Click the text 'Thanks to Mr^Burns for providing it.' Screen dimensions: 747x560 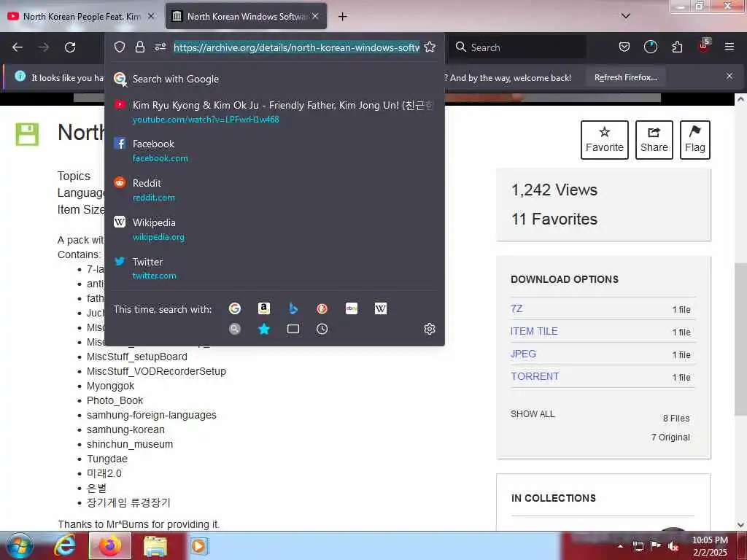(x=139, y=524)
